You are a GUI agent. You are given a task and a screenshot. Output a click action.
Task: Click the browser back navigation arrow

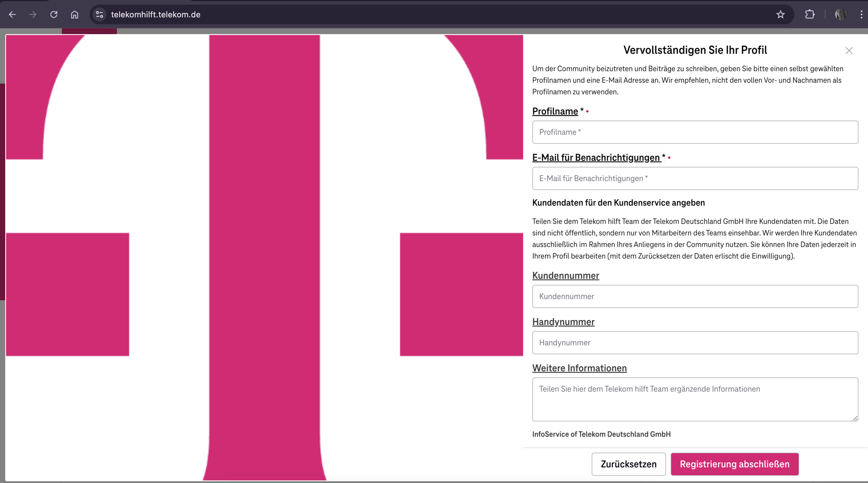point(13,14)
